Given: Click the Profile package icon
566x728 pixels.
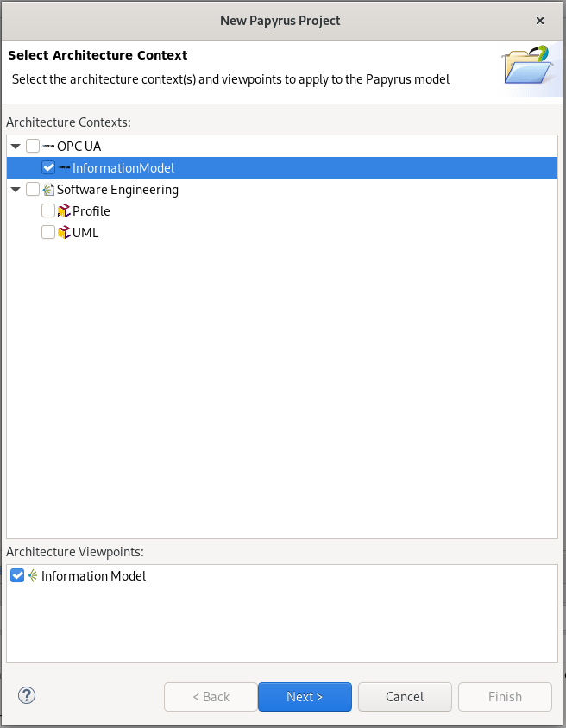Looking at the screenshot, I should tap(64, 211).
